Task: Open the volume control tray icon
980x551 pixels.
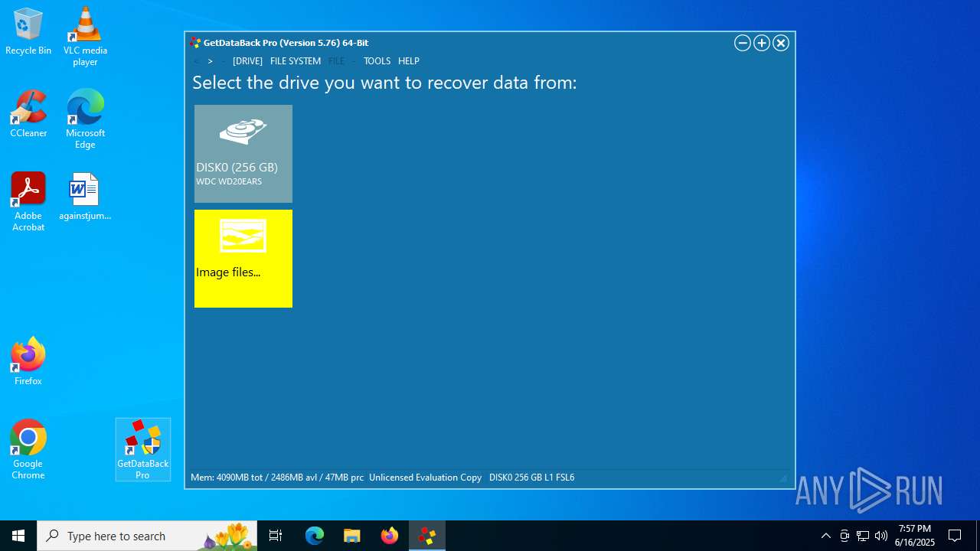Action: point(881,536)
